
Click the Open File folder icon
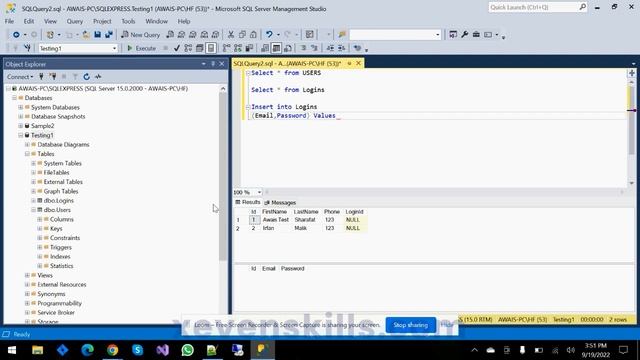pyautogui.click(x=86, y=35)
